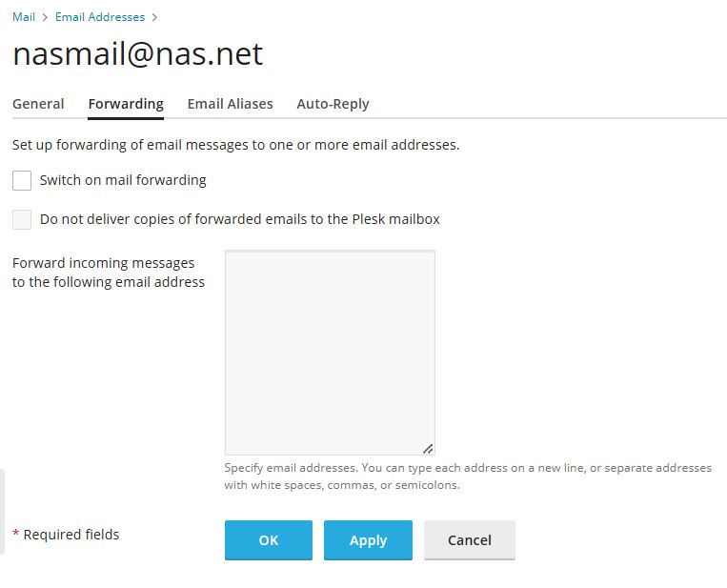Show the Auto-Reply tab
Image resolution: width=727 pixels, height=588 pixels.
click(333, 104)
